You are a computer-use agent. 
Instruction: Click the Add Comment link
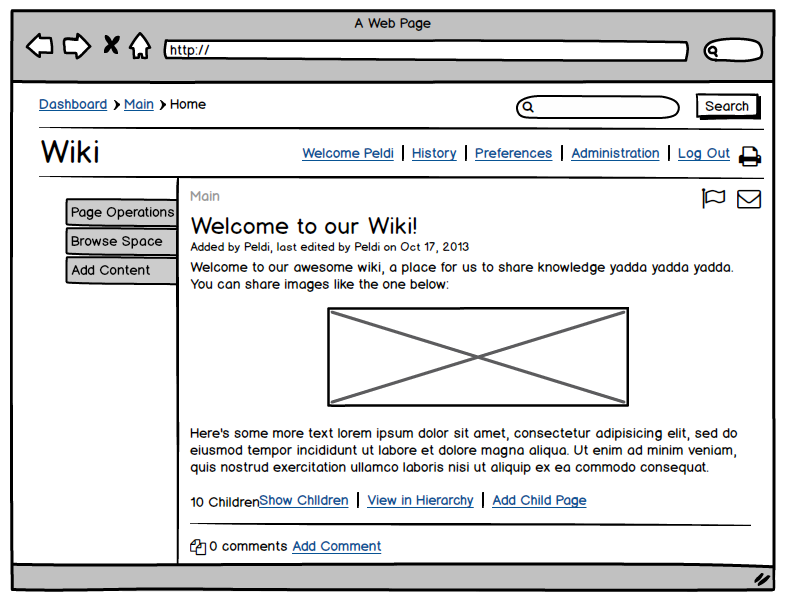click(337, 546)
